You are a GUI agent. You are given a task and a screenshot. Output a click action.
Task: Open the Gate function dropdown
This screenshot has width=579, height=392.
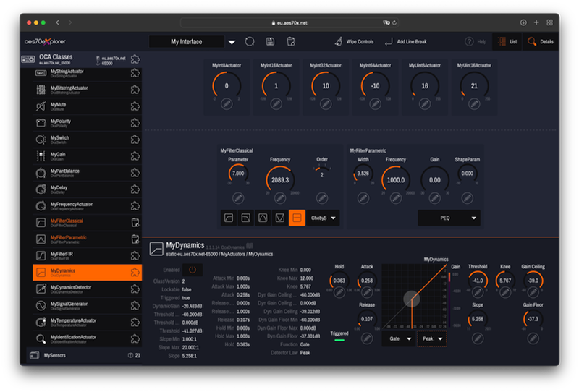(398, 338)
